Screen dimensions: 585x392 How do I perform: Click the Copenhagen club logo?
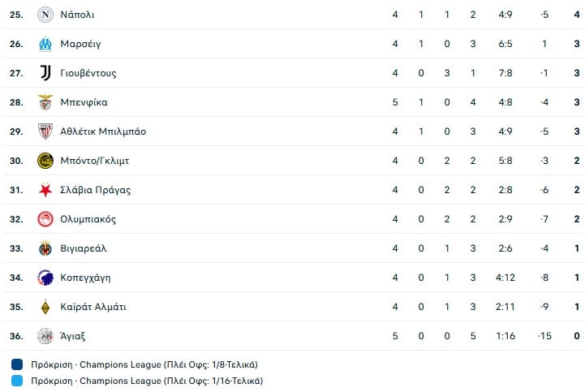point(45,278)
